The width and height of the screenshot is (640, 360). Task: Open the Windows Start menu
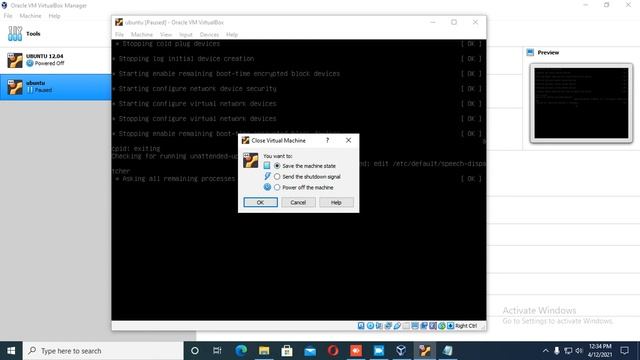coord(11,351)
